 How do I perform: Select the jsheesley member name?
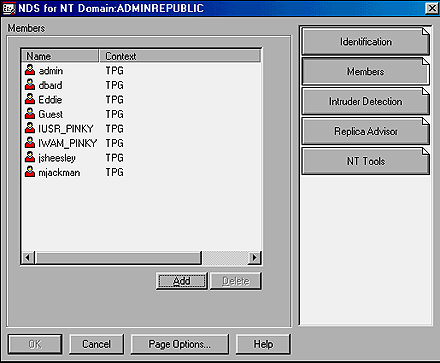point(57,158)
